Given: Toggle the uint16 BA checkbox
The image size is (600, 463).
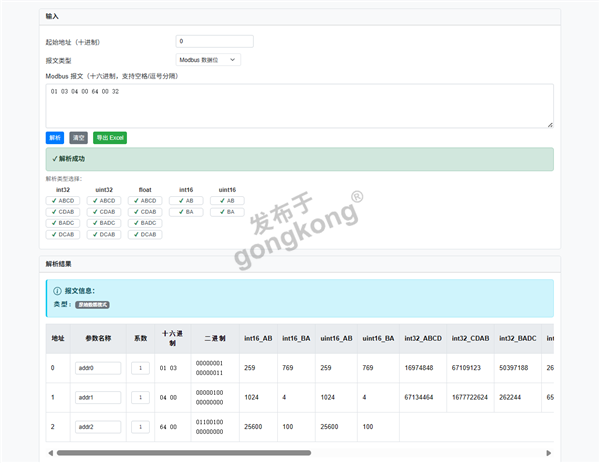Looking at the screenshot, I should point(216,212).
